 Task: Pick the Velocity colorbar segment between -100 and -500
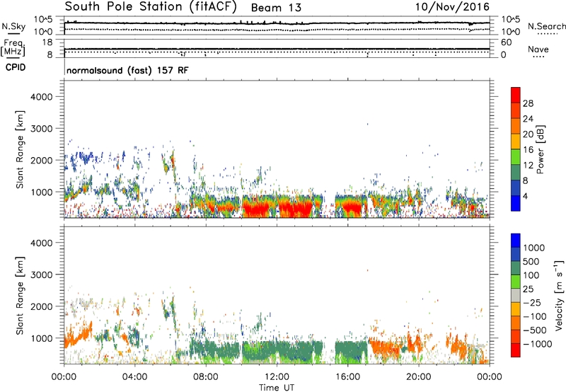point(516,323)
